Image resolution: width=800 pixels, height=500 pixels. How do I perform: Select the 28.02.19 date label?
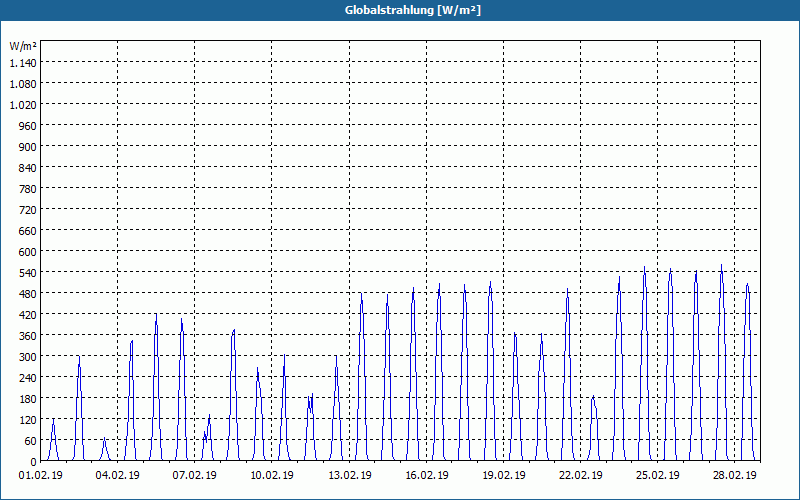735,476
